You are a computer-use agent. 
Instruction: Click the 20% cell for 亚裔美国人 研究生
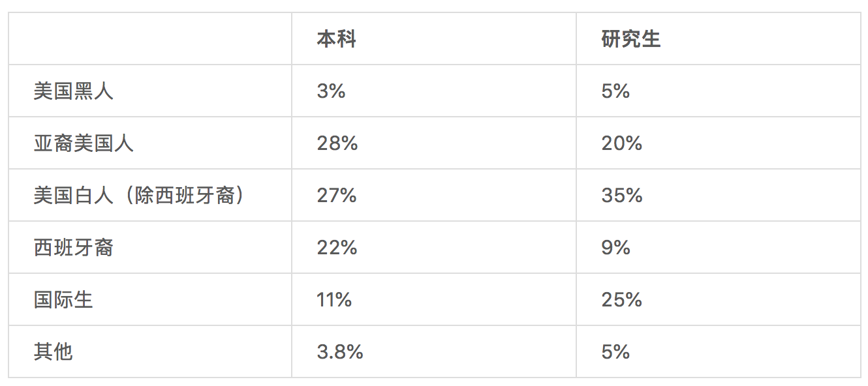622,143
